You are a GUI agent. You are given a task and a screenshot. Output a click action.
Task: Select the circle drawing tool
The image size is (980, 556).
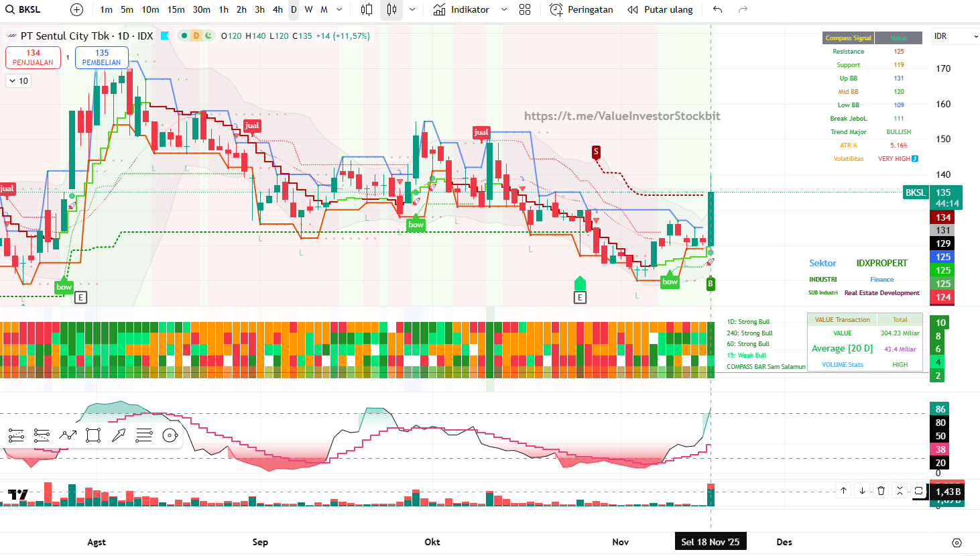click(x=170, y=436)
